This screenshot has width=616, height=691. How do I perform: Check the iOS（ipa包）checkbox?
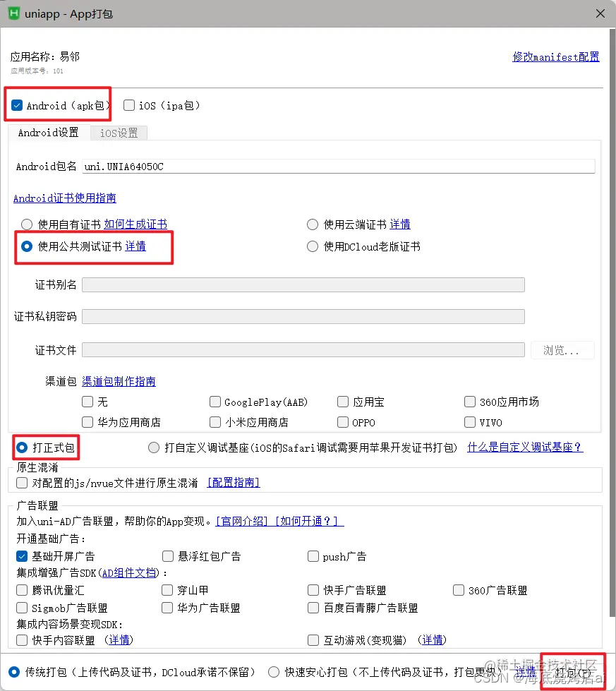[128, 104]
